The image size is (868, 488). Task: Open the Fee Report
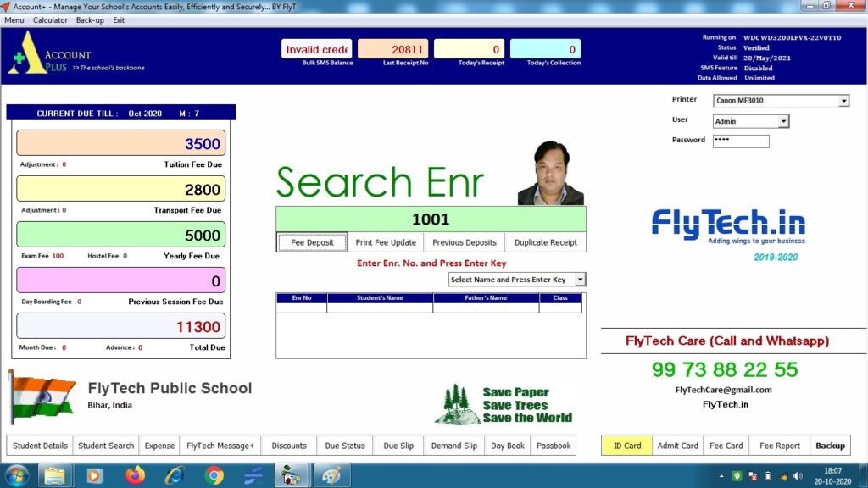[x=780, y=446]
